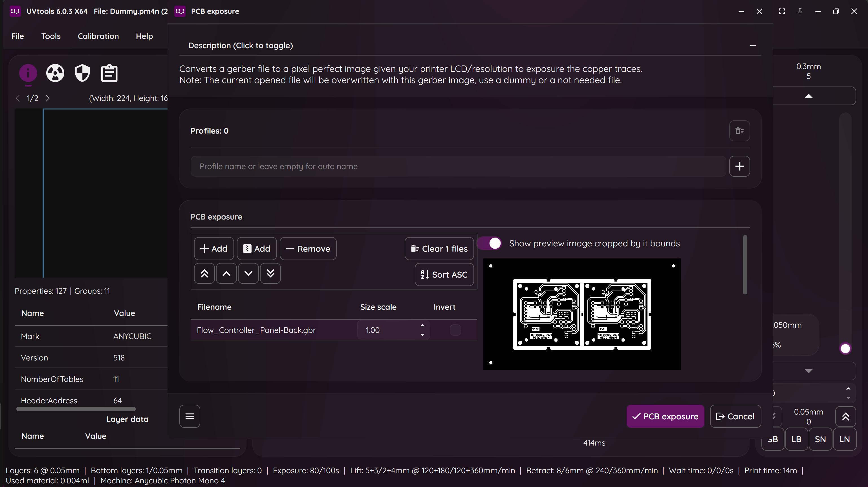
Task: Confirm with the PCB exposure button
Action: (665, 416)
